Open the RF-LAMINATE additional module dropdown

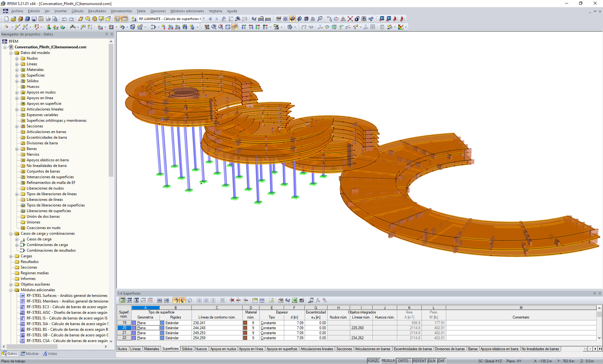pos(203,19)
